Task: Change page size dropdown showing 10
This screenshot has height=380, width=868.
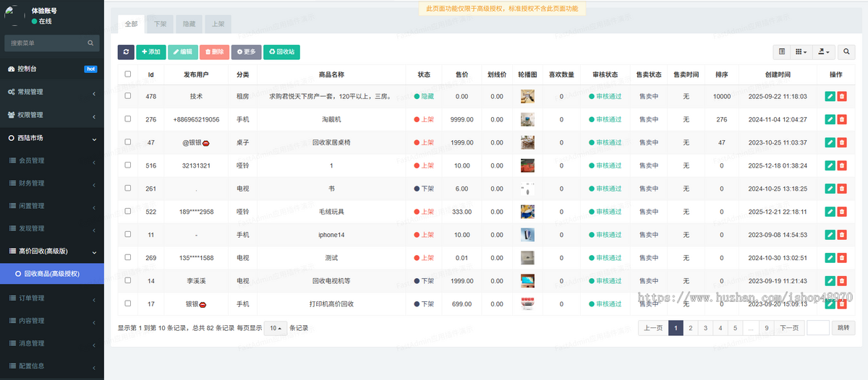Action: click(275, 328)
